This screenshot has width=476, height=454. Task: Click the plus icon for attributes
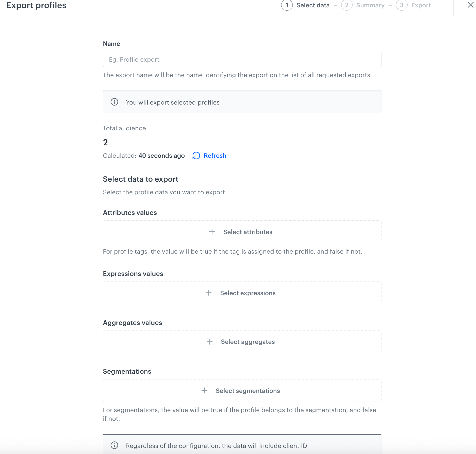tap(212, 232)
